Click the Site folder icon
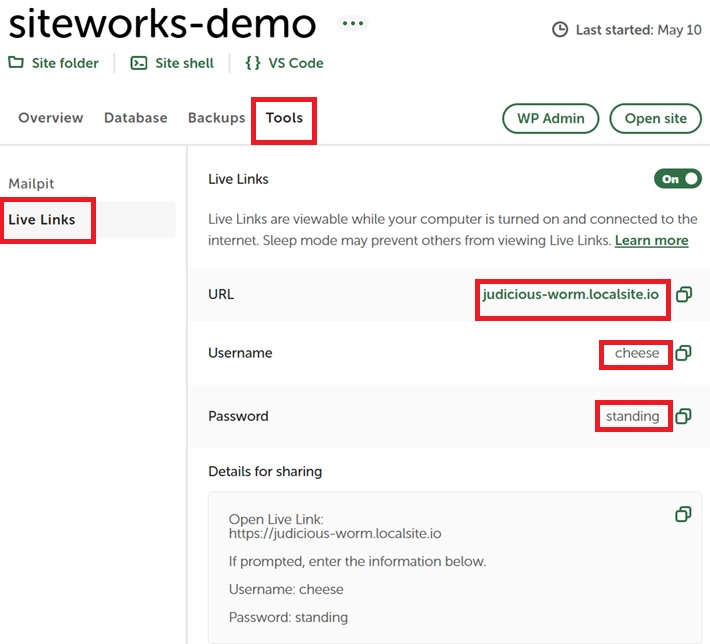The width and height of the screenshot is (710, 644). (16, 62)
